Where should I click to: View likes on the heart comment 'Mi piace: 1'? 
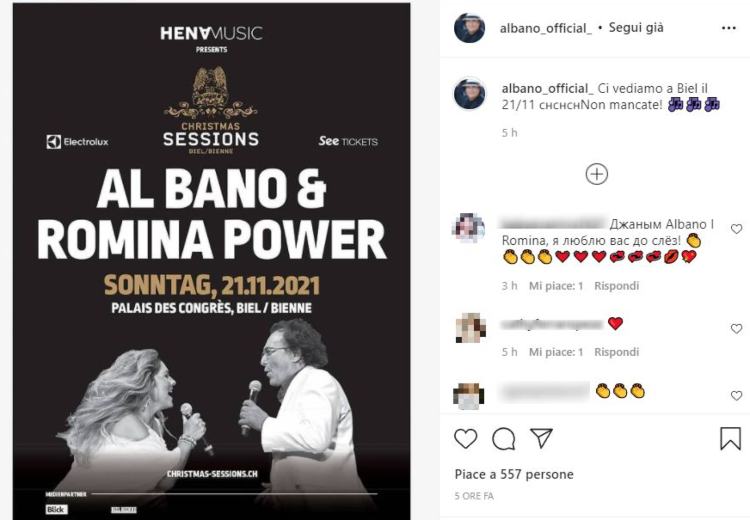click(556, 352)
